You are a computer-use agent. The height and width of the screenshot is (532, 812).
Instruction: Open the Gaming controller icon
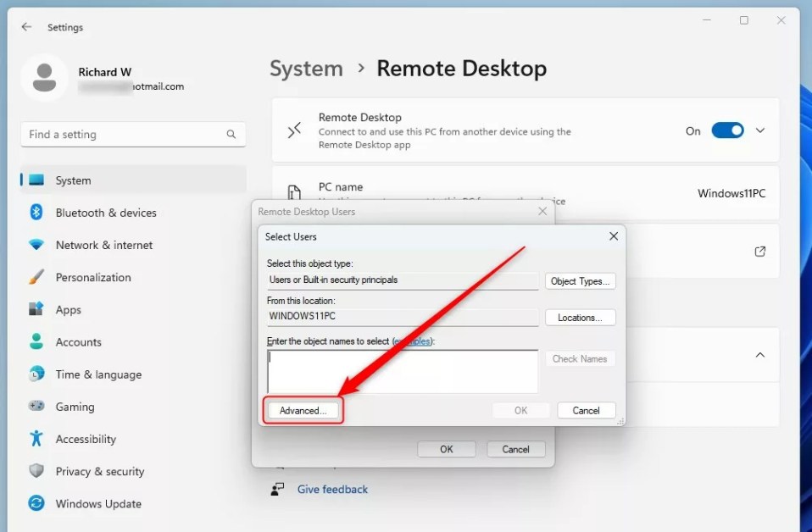click(x=35, y=407)
